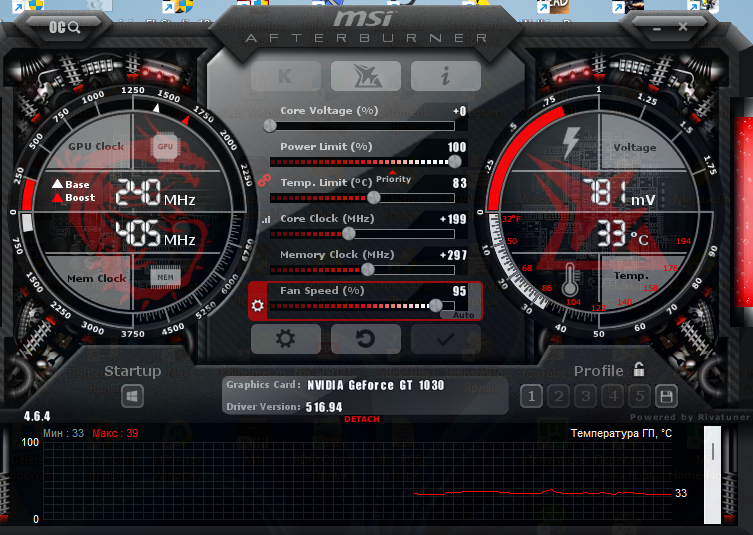Open the information i button
Viewport: 753px width, 535px height.
click(446, 76)
